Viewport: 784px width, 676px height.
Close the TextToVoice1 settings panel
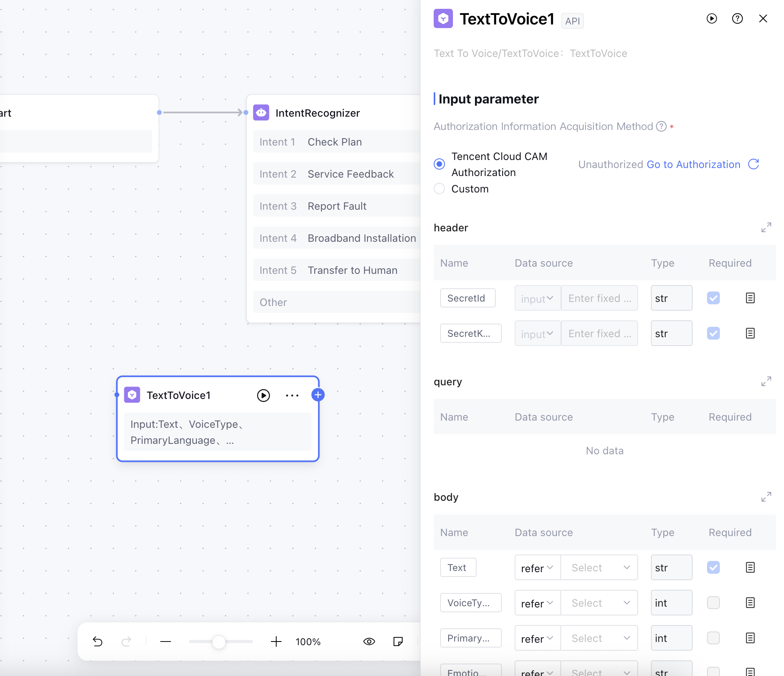click(x=763, y=18)
